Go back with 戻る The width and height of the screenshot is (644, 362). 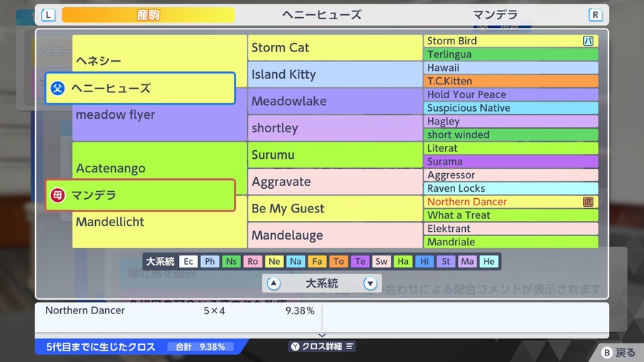click(x=618, y=353)
